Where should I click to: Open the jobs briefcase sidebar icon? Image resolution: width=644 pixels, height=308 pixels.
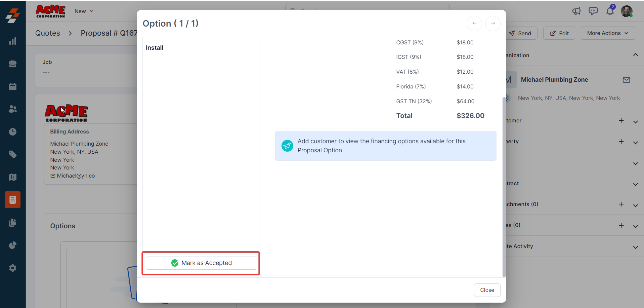coord(13,64)
